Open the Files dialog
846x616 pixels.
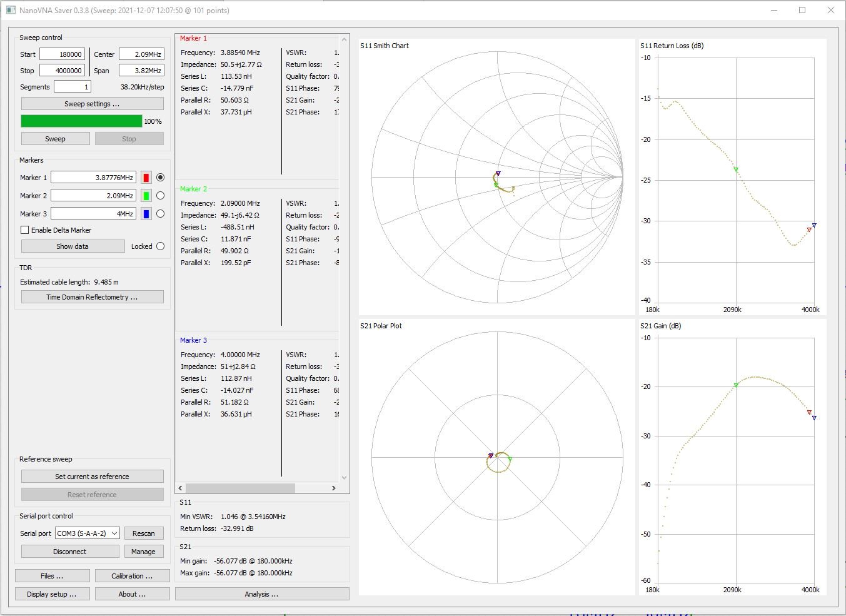point(52,576)
